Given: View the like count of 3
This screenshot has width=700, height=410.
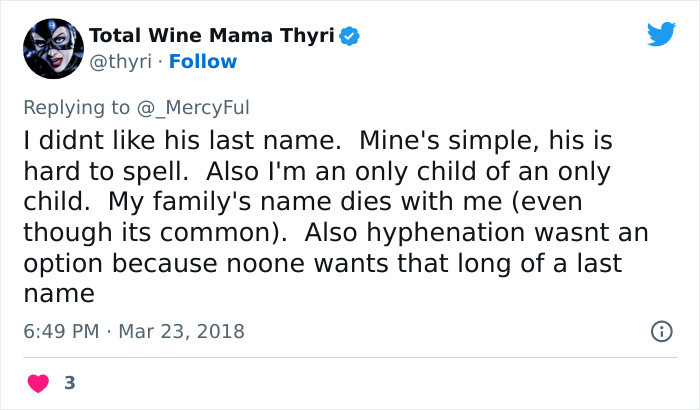Looking at the screenshot, I should pos(71,383).
